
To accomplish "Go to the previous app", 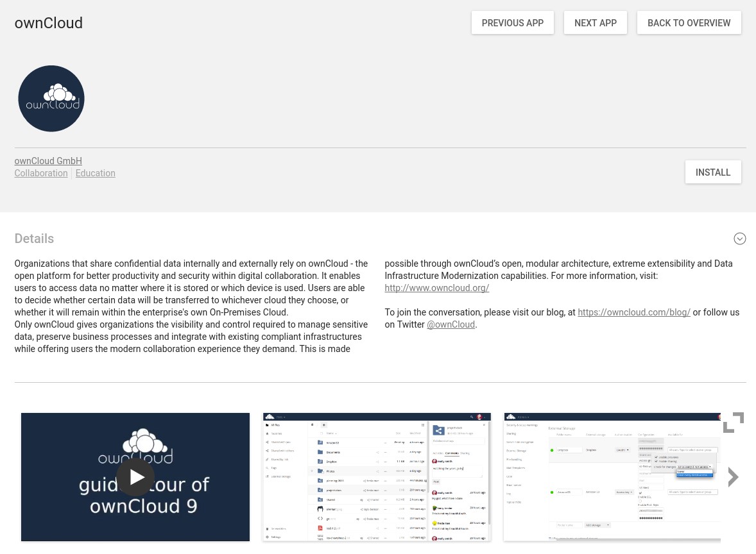I will 512,23.
